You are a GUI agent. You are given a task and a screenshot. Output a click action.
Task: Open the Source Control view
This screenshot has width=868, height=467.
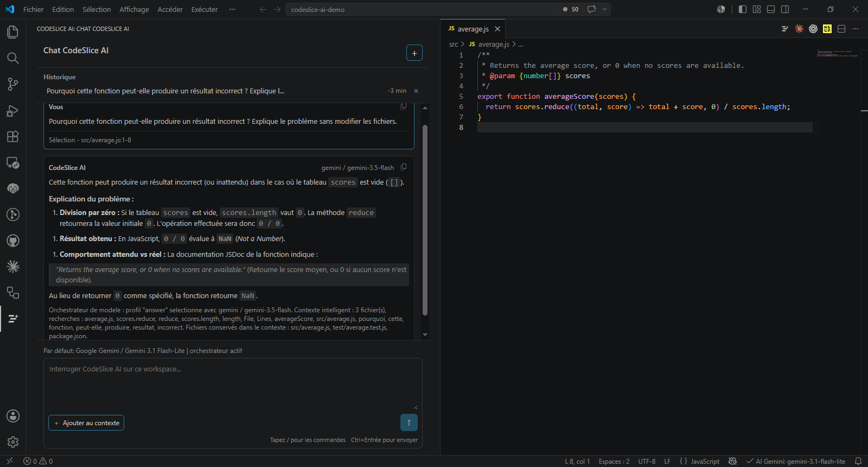coord(13,84)
